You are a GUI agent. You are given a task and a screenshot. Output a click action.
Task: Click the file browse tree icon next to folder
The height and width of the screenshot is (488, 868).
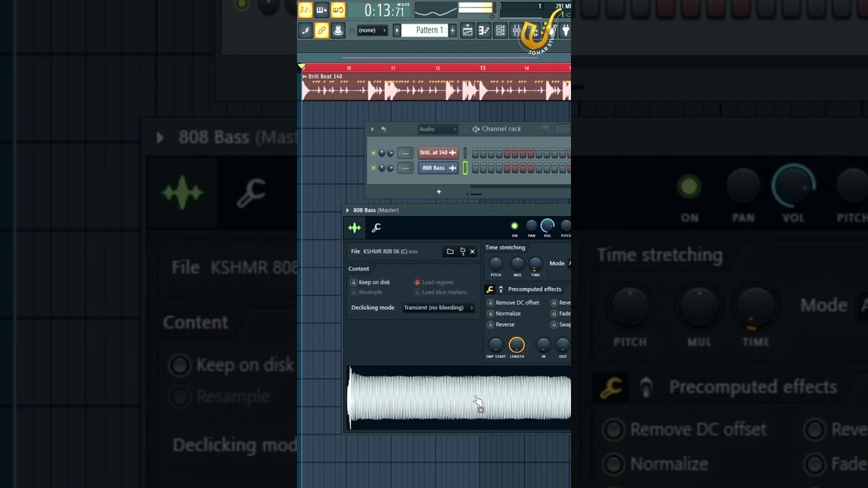coord(463,251)
